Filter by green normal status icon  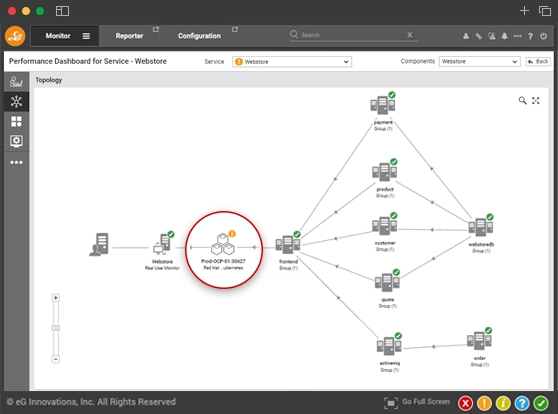pyautogui.click(x=541, y=403)
